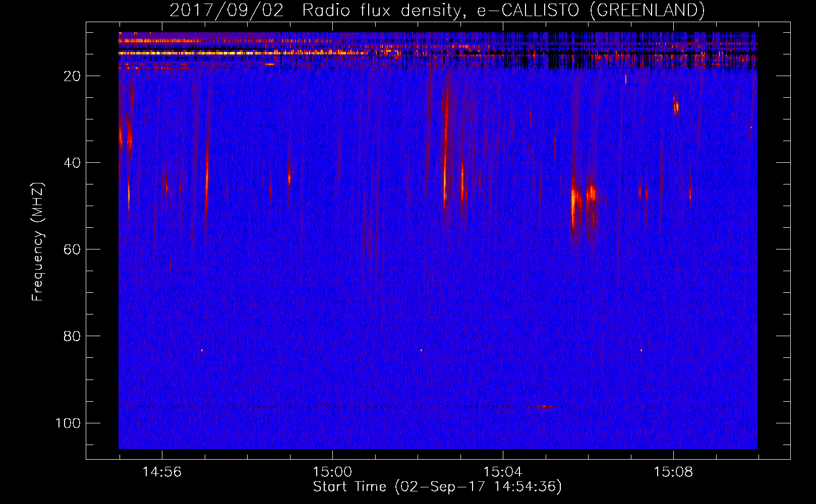
Task: Click the 15:08 time tick label
Action: coord(673,472)
